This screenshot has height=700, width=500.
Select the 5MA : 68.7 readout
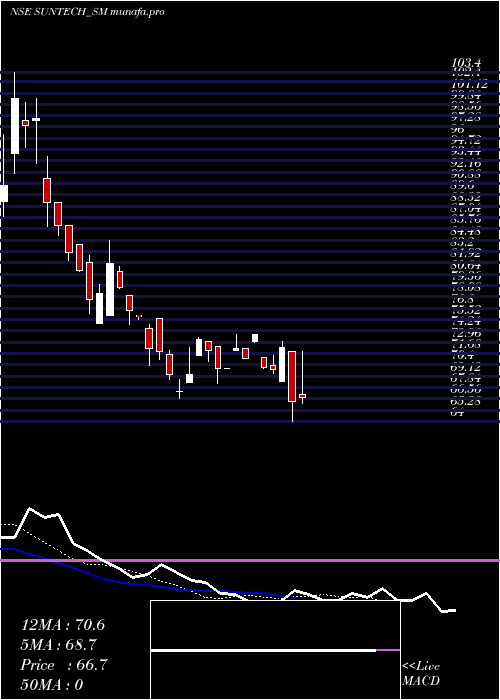[59, 645]
